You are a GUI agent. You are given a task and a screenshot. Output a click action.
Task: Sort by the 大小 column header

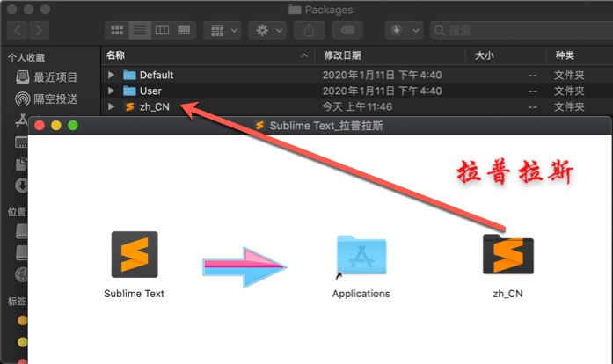pos(485,55)
